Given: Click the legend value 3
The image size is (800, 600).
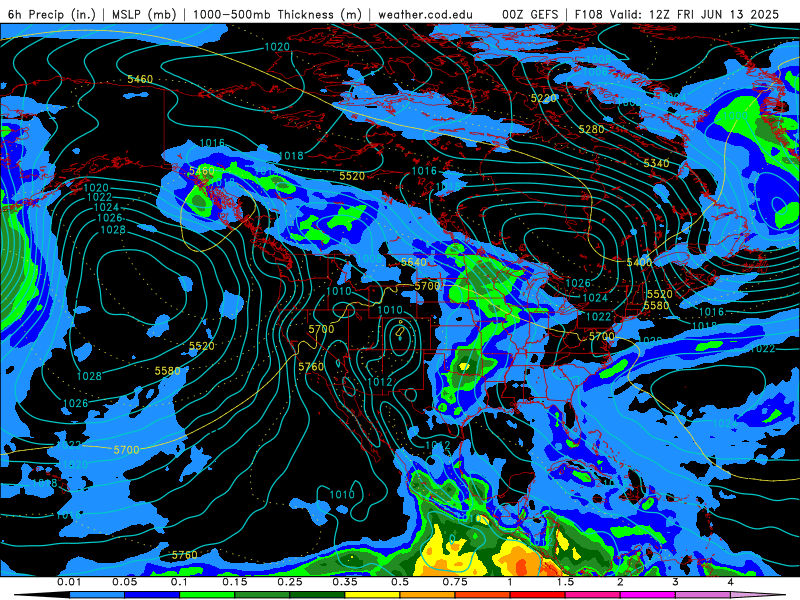Looking at the screenshot, I should click(675, 582).
